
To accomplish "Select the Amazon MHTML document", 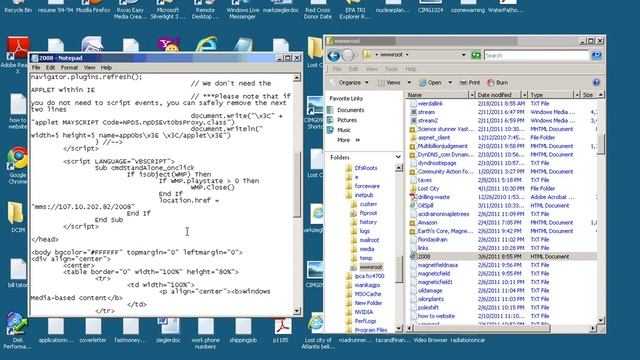I will pyautogui.click(x=502, y=222).
